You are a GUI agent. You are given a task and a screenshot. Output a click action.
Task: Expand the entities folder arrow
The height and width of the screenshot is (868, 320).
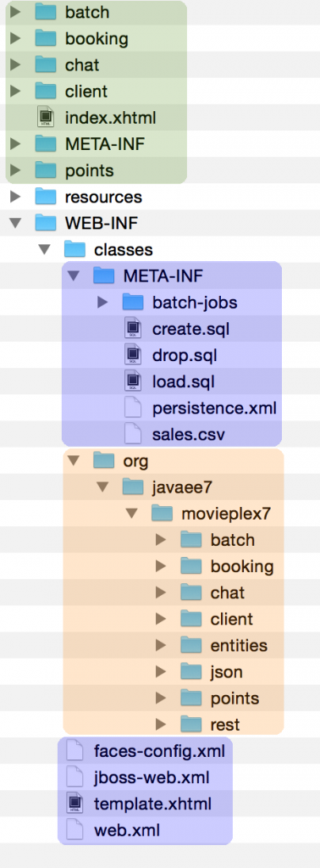[x=161, y=645]
